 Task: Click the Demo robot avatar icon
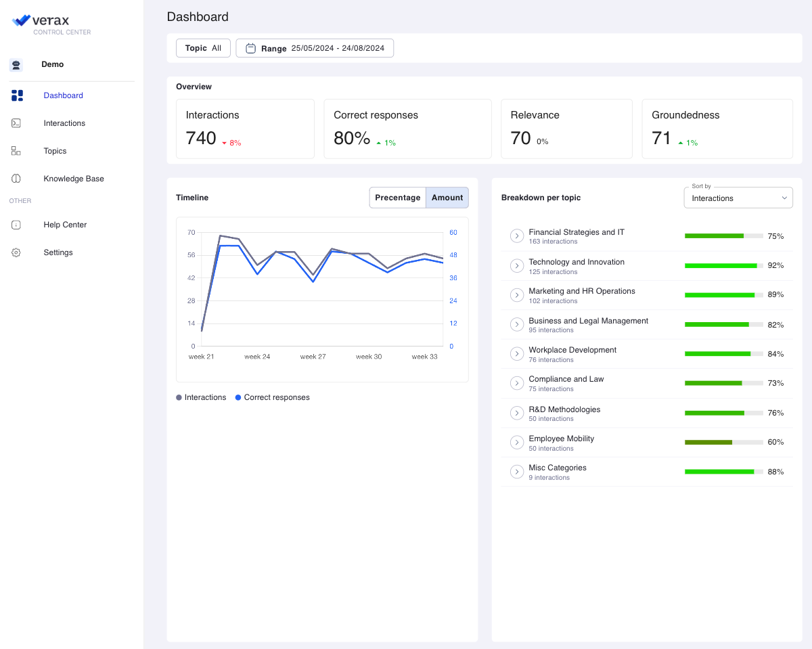coord(16,65)
